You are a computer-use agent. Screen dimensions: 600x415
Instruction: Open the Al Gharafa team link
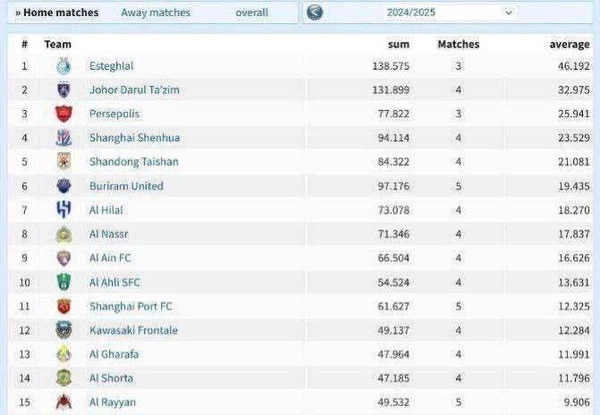pos(114,354)
